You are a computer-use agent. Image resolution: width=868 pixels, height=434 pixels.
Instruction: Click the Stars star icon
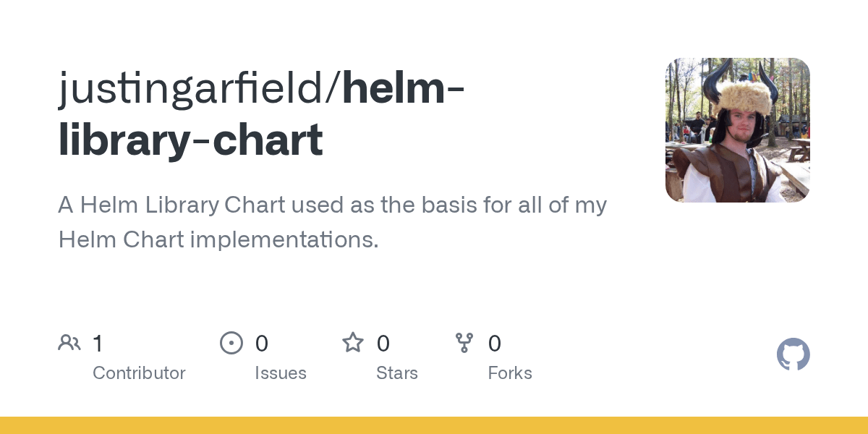353,342
